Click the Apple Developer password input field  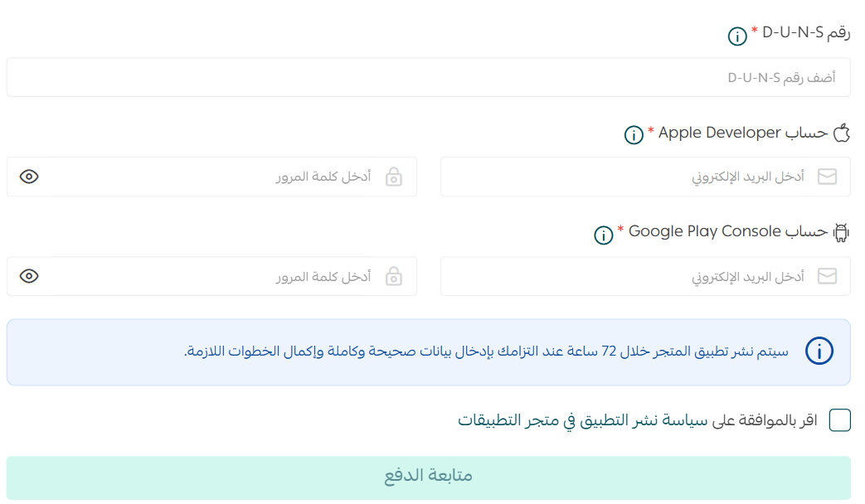click(207, 177)
